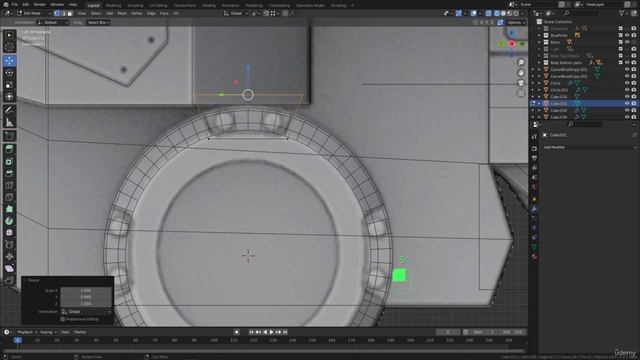Select the Edge Slide tool
The image size is (640, 360).
(9, 244)
